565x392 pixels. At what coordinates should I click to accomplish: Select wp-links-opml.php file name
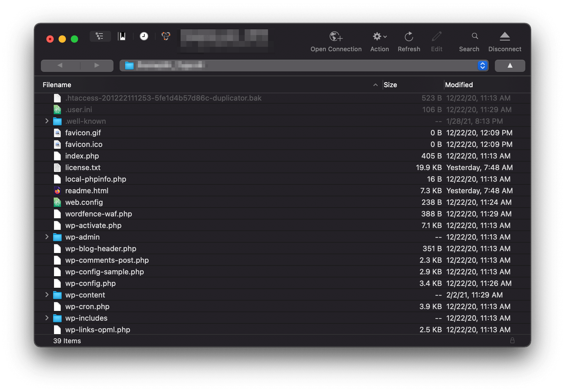(x=98, y=330)
